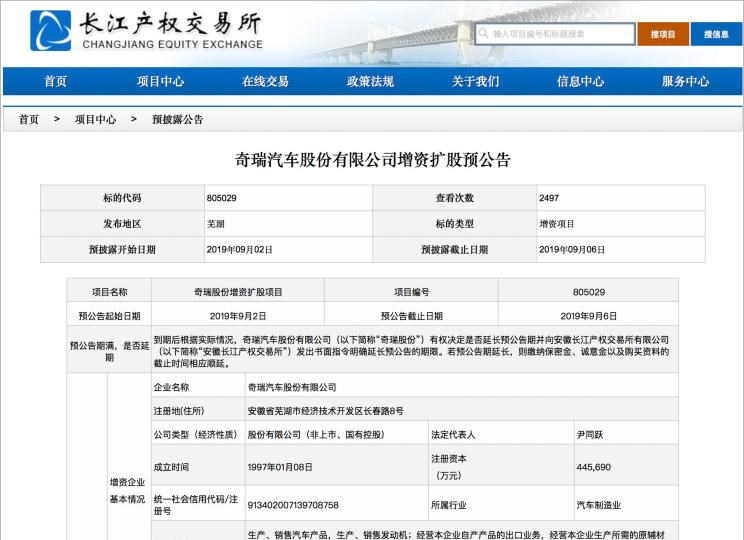Click the 企业名称 label cell

(198, 387)
